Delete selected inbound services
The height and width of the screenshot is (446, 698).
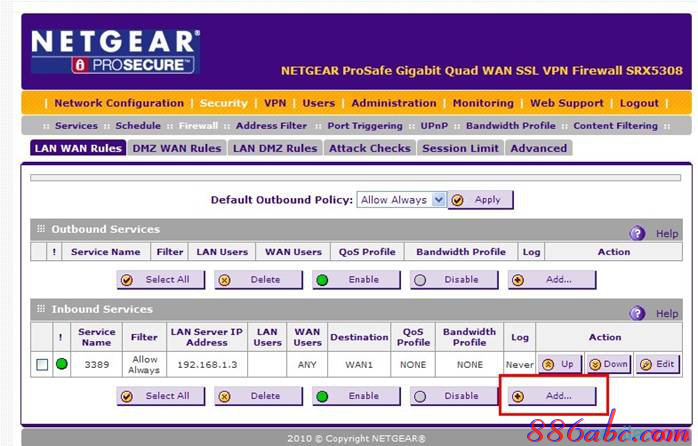point(258,396)
